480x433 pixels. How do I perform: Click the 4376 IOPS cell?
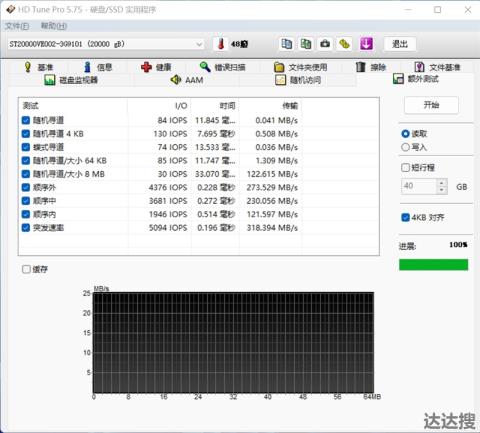(168, 187)
